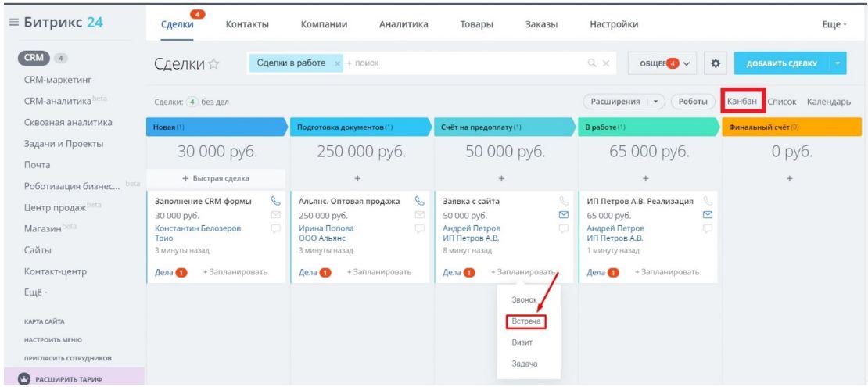Select the CRM section in the sidebar

pos(34,58)
